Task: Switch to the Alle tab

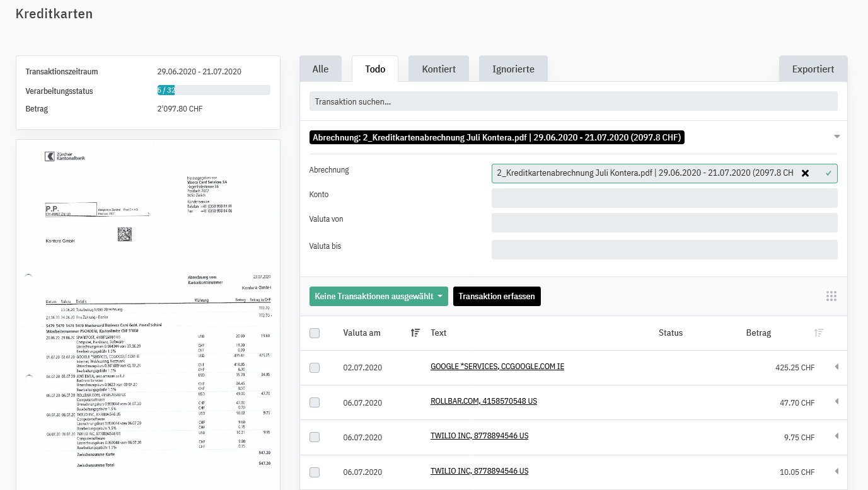Action: [320, 69]
